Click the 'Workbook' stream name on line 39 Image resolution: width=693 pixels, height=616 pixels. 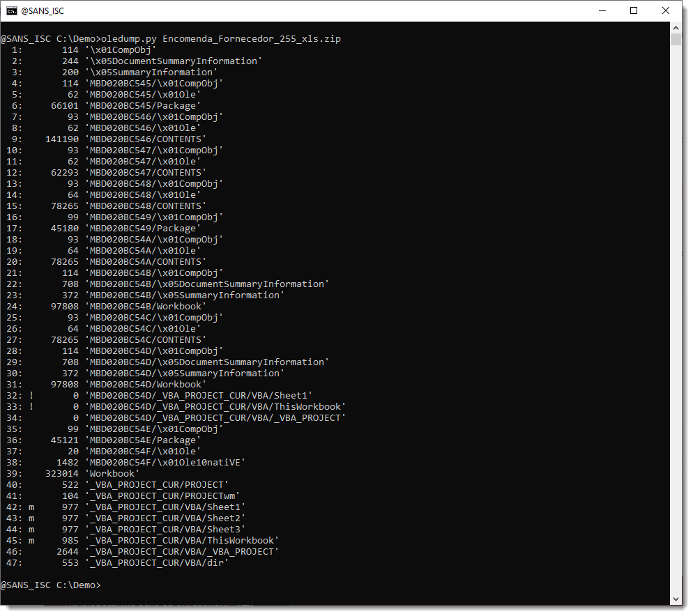click(112, 474)
